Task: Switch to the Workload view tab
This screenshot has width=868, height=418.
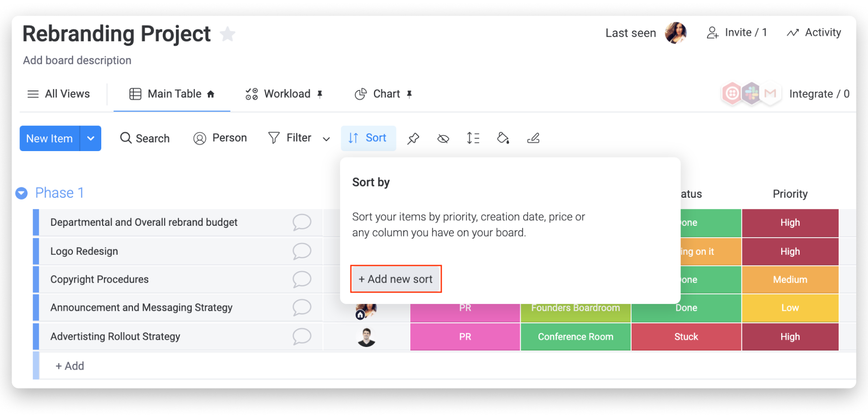Action: [x=283, y=94]
